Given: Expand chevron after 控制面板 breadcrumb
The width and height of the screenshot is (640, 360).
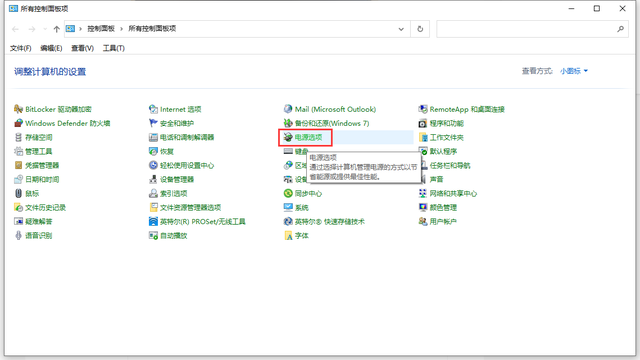Looking at the screenshot, I should [x=121, y=29].
